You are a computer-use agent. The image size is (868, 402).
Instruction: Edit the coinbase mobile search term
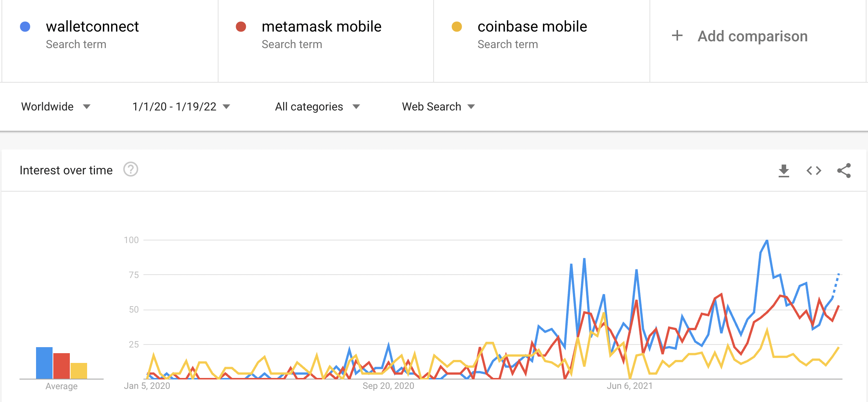click(532, 27)
